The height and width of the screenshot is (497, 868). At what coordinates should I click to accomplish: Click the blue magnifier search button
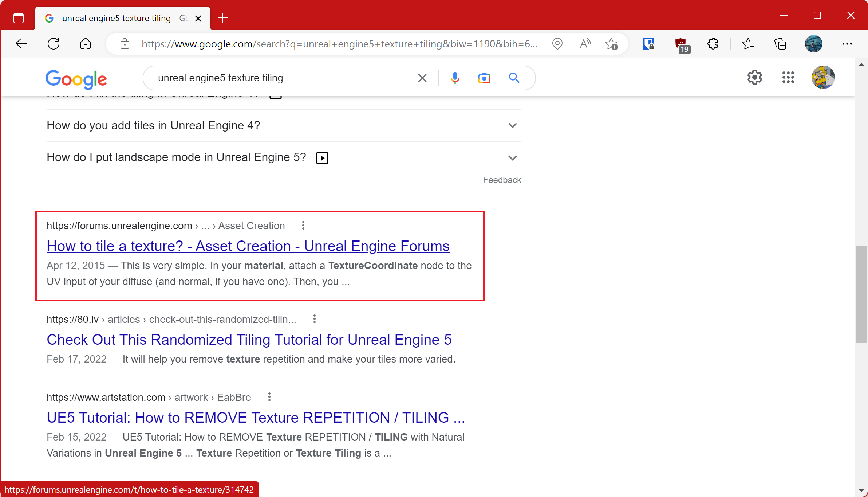[x=514, y=78]
